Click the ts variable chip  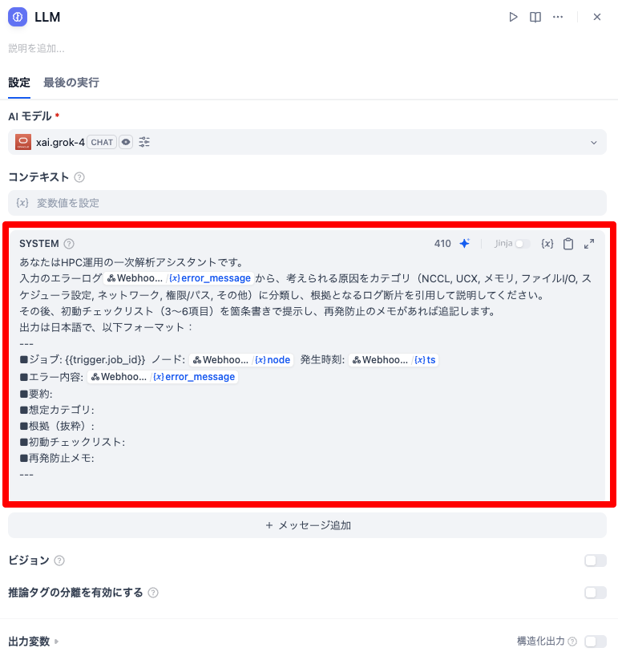tap(394, 360)
